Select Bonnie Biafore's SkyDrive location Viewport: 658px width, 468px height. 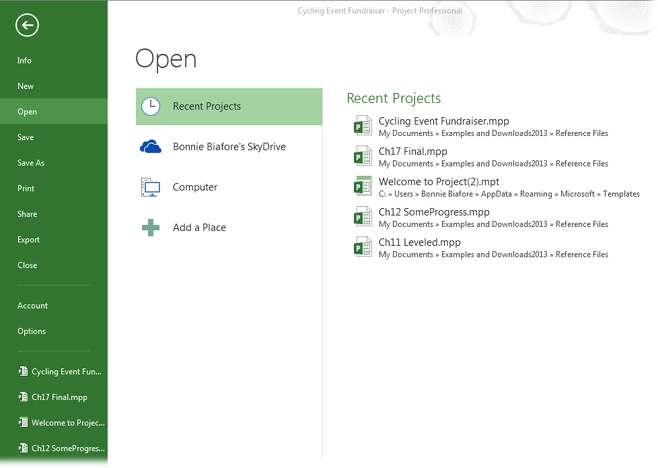click(229, 146)
